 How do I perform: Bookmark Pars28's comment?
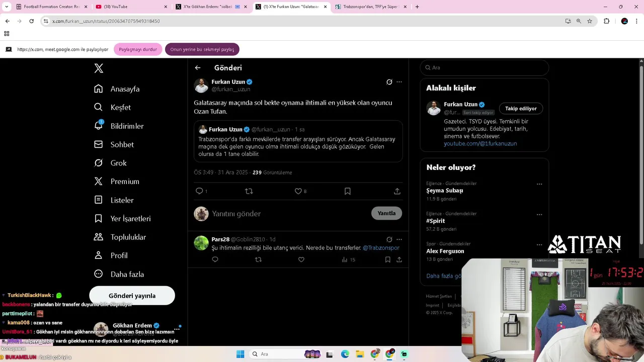387,259
